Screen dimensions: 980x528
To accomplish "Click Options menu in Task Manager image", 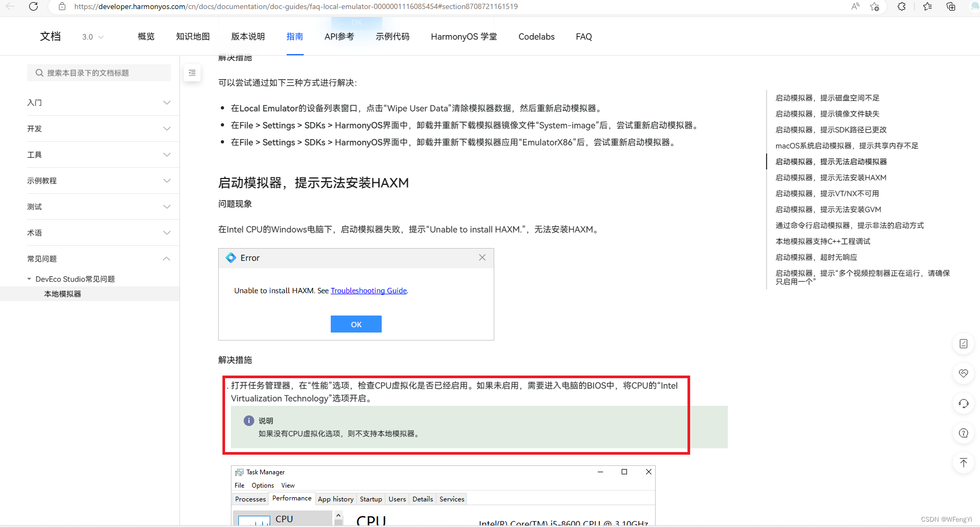I will [263, 486].
